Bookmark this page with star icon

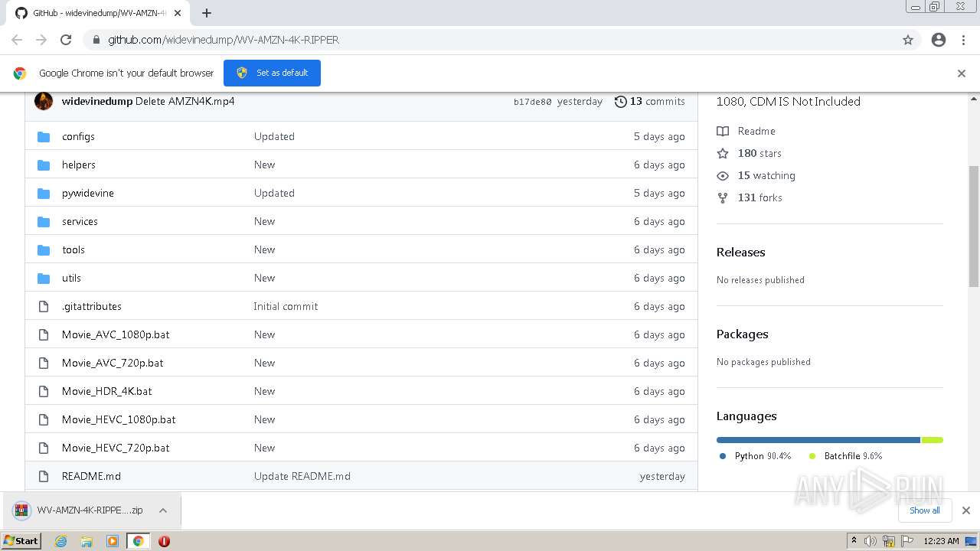[x=908, y=40]
